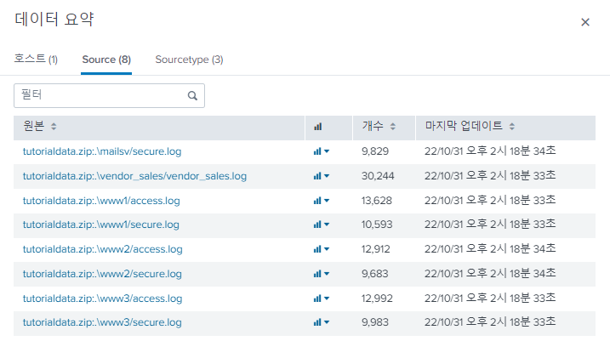Click the count value 13,628
The height and width of the screenshot is (364, 610).
click(377, 201)
